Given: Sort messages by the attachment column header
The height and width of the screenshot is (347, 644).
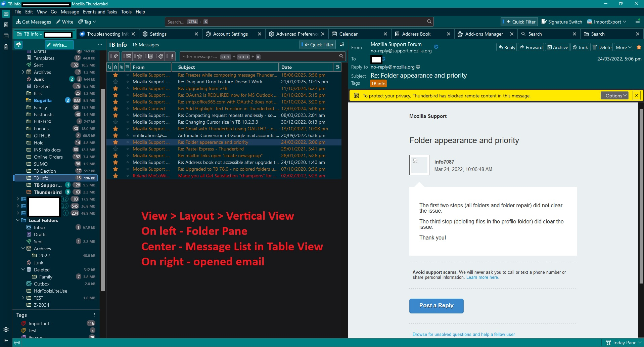Looking at the screenshot, I should click(122, 67).
